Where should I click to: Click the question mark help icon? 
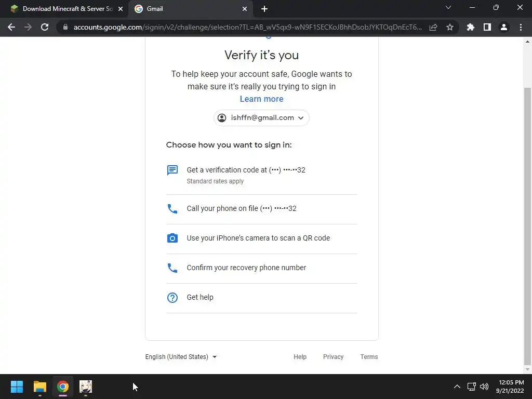click(x=172, y=298)
